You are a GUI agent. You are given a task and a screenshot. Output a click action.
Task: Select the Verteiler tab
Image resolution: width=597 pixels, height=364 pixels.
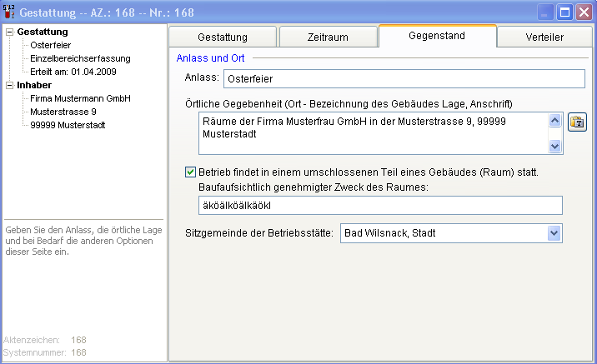[x=544, y=37]
